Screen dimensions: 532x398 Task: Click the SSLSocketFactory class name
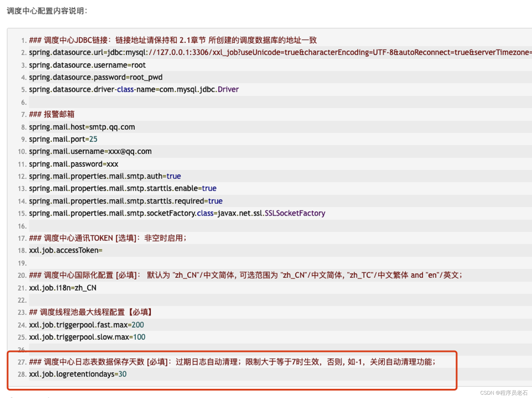[x=295, y=213]
